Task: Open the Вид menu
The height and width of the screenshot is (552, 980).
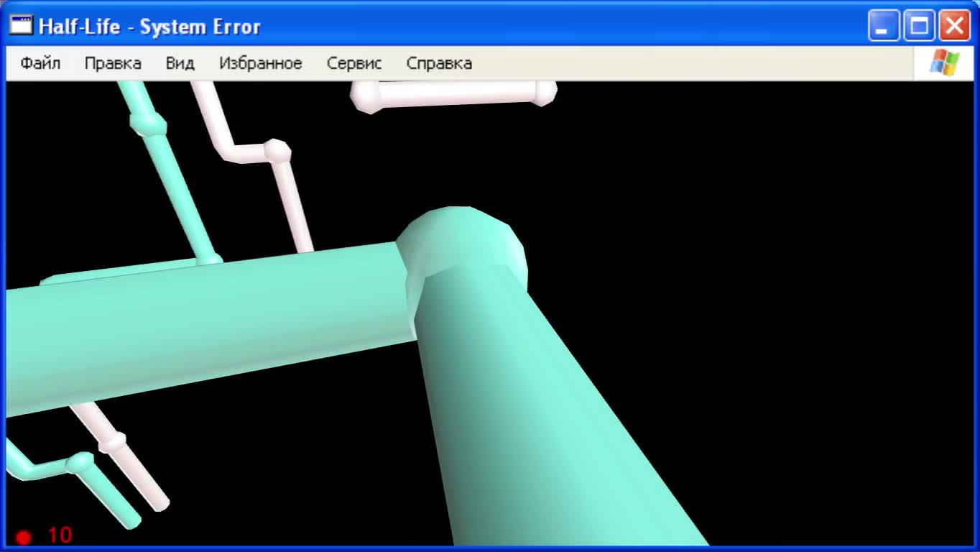Action: 179,63
